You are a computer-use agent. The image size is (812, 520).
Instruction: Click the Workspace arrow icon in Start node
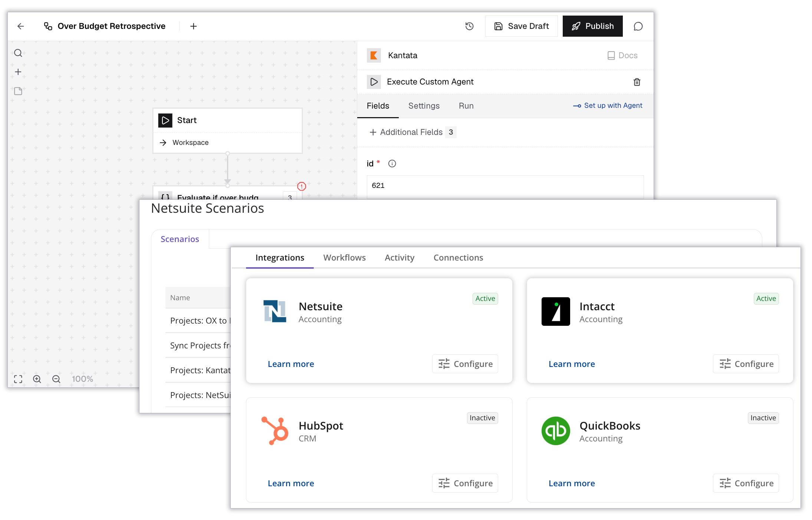(163, 143)
